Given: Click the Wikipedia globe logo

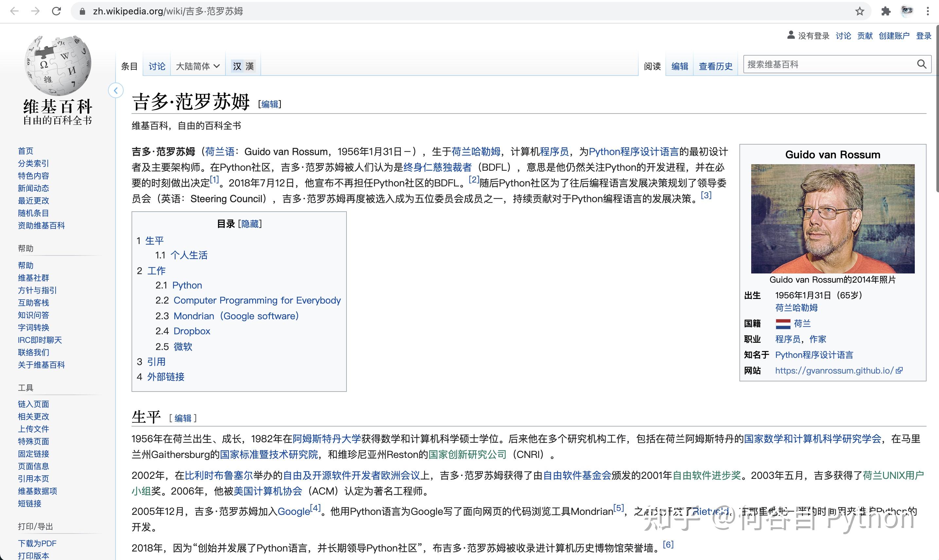Looking at the screenshot, I should click(57, 66).
